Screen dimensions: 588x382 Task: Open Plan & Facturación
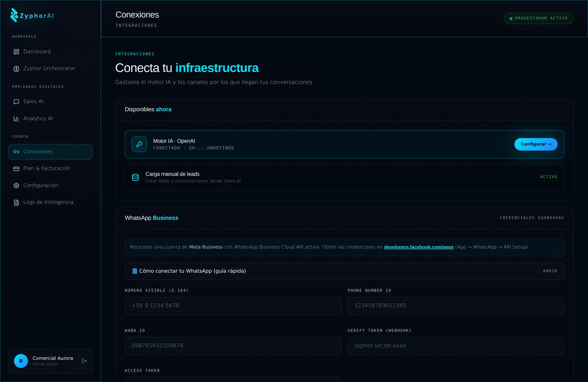50,169
